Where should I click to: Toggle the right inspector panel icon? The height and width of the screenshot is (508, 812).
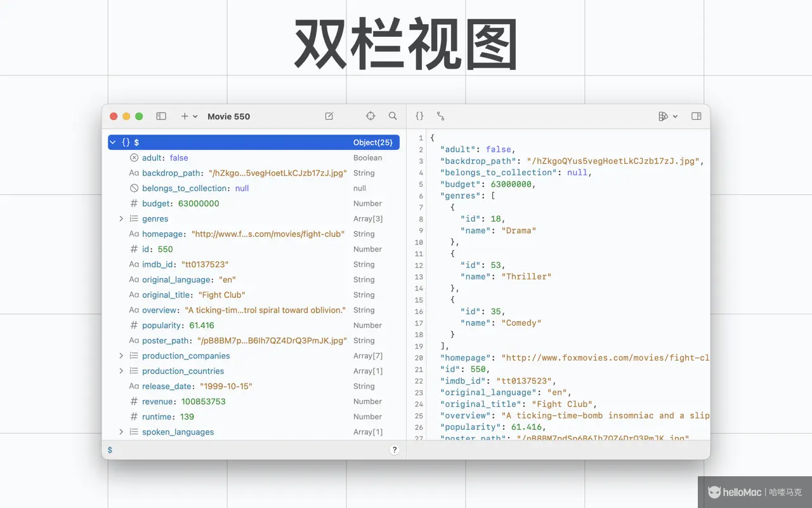(696, 116)
